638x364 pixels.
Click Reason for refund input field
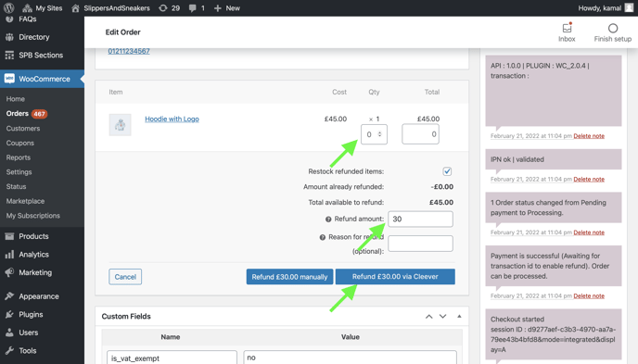coord(420,244)
